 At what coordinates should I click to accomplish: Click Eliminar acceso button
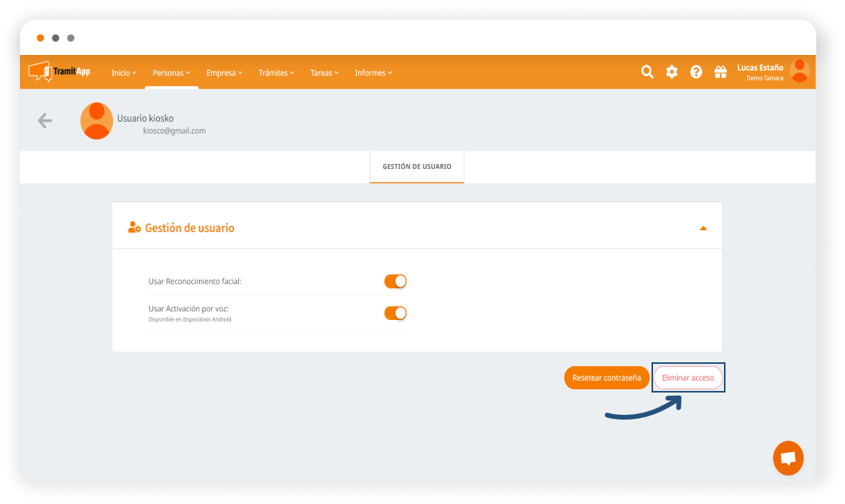click(x=688, y=377)
